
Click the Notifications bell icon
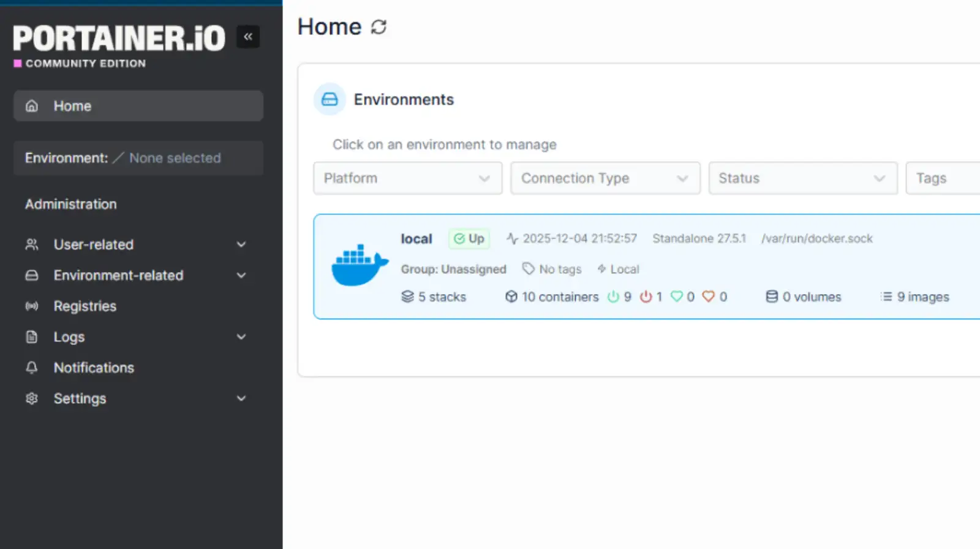click(32, 368)
